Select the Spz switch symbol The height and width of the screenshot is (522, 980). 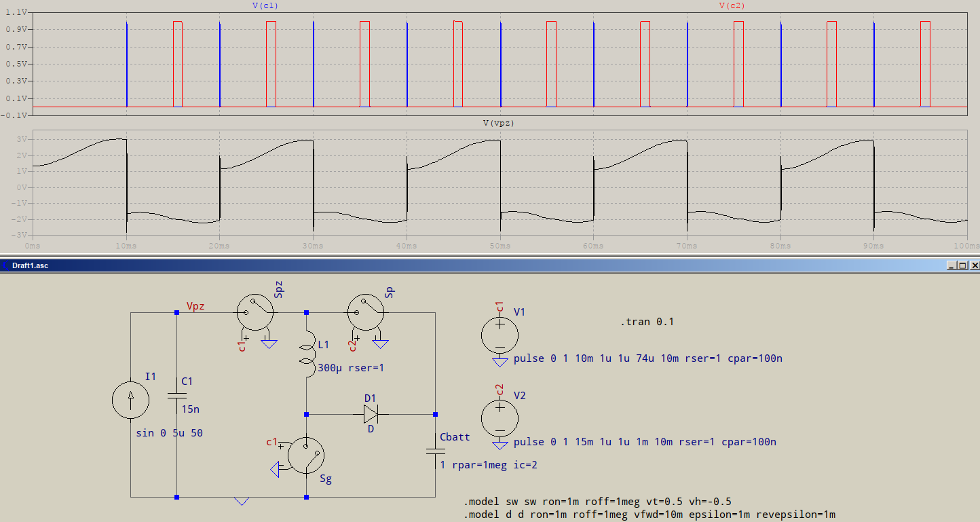[255, 312]
